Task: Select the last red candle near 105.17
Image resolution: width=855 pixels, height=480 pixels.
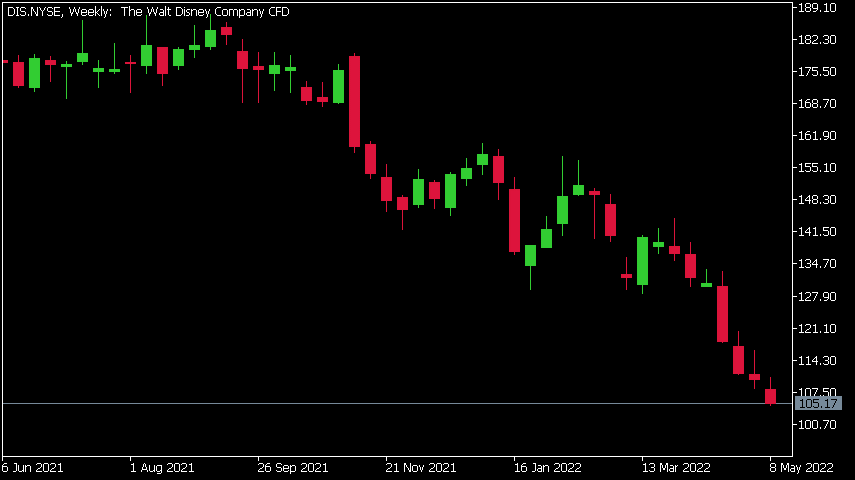Action: pyautogui.click(x=770, y=397)
